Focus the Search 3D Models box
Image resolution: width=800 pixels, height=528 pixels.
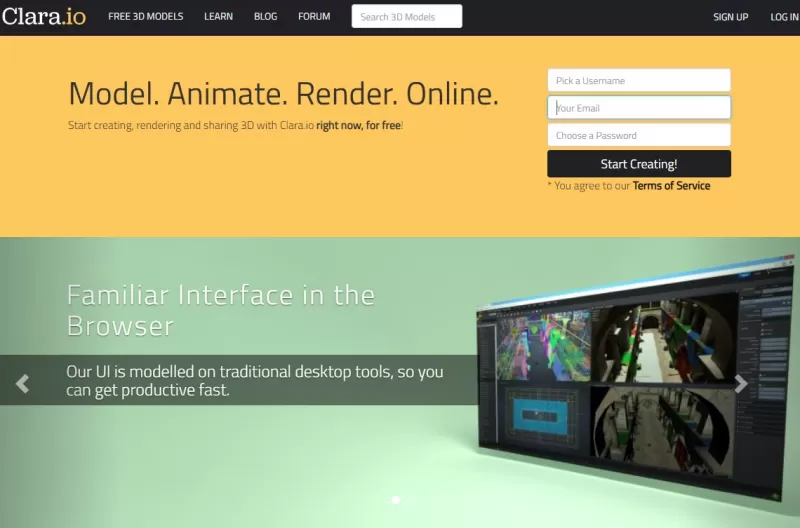point(407,17)
